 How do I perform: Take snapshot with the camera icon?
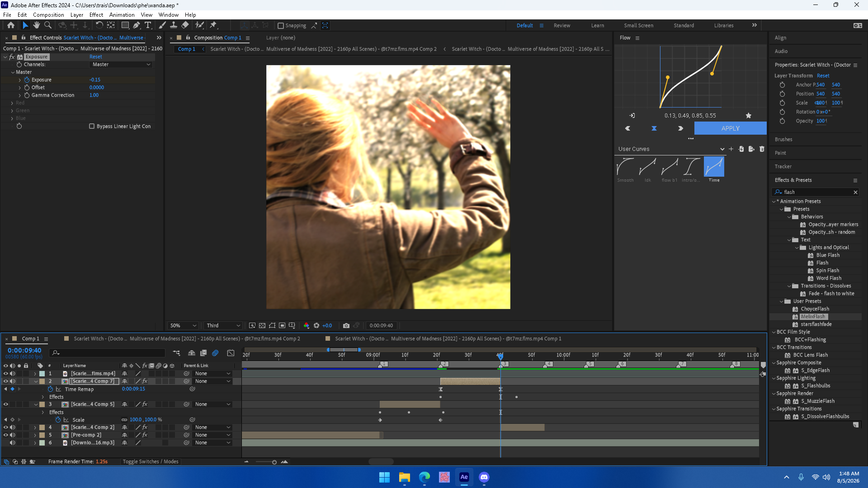click(x=346, y=325)
